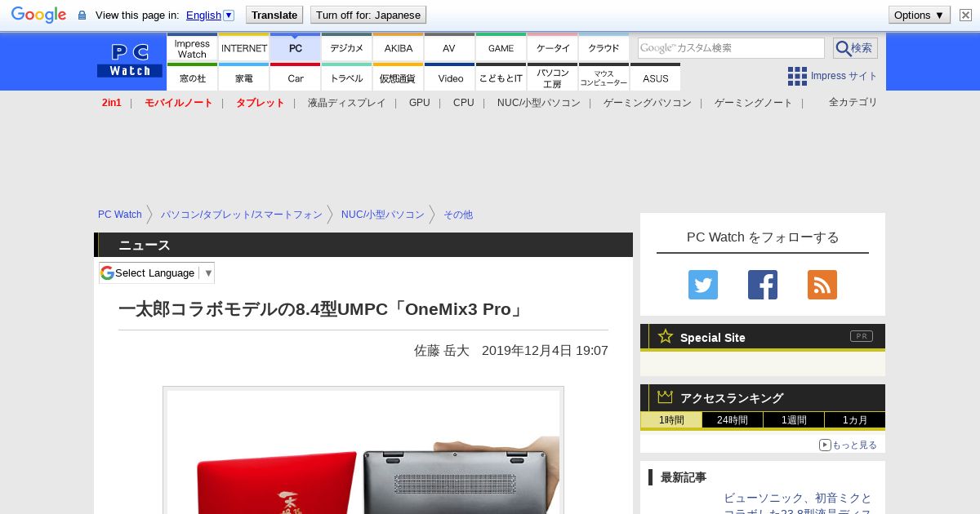The image size is (980, 514).
Task: Click the PC Watch breadcrumb
Action: [120, 215]
